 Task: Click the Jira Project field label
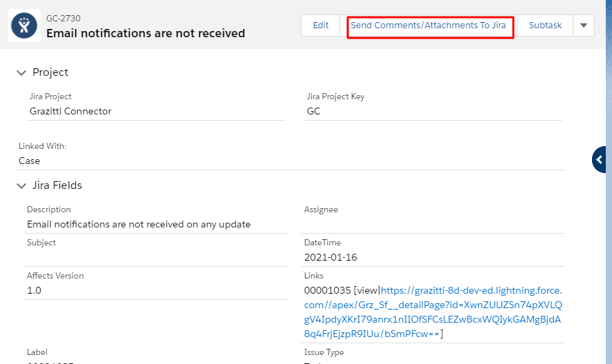tap(51, 97)
